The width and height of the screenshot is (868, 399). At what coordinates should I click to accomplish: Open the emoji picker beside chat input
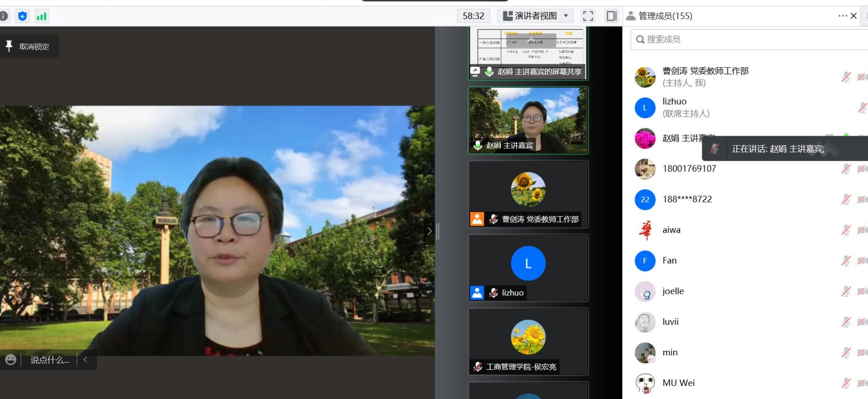point(11,360)
